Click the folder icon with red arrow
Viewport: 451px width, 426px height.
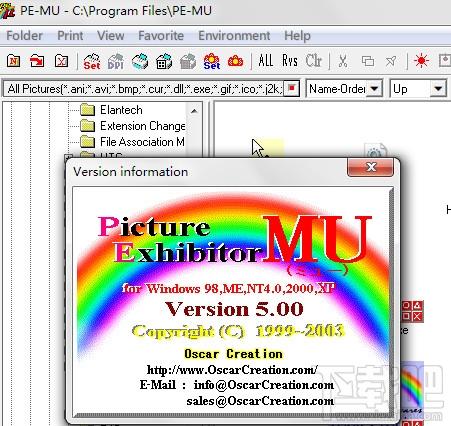pyautogui.click(x=37, y=61)
